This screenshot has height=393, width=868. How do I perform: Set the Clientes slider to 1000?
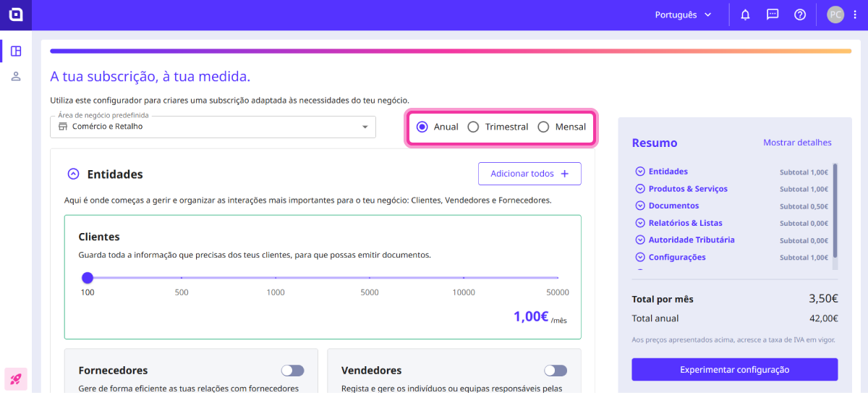(x=276, y=277)
